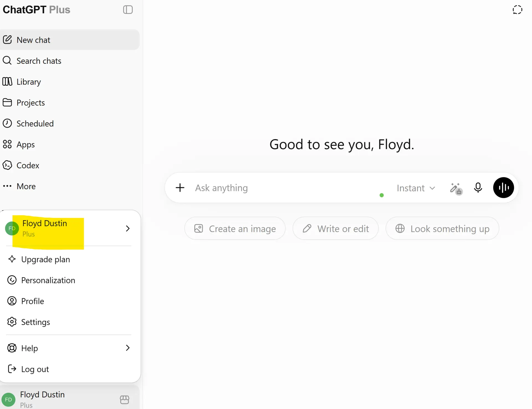532x409 pixels.
Task: Open Search chats magnifier icon
Action: [7, 60]
